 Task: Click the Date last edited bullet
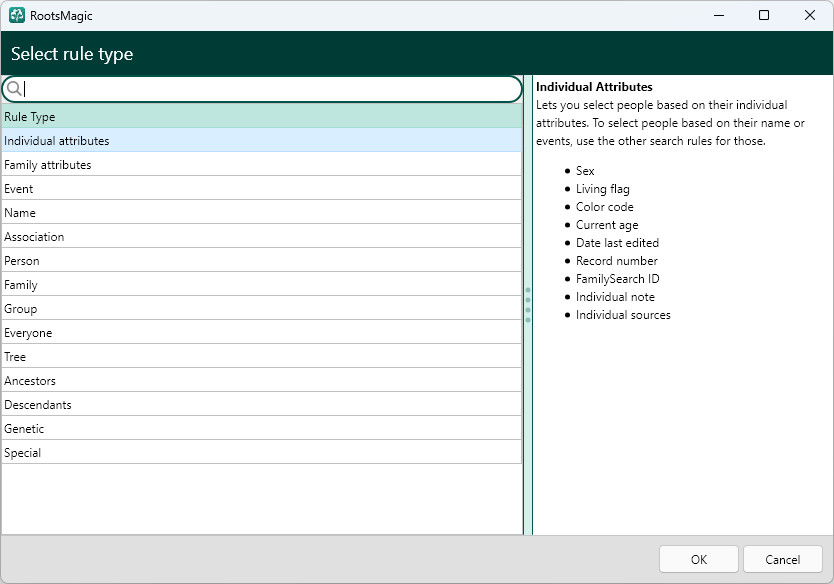point(617,243)
